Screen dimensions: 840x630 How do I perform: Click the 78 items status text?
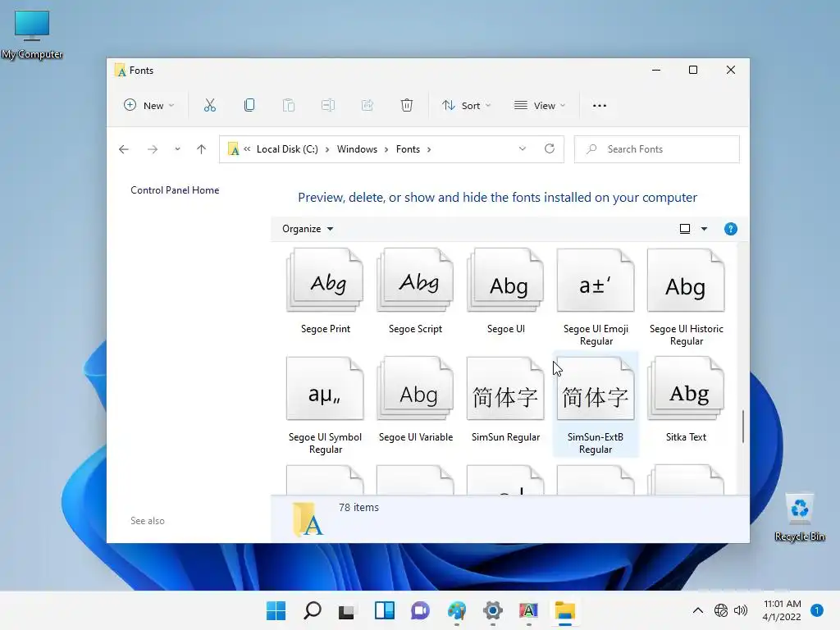(358, 507)
